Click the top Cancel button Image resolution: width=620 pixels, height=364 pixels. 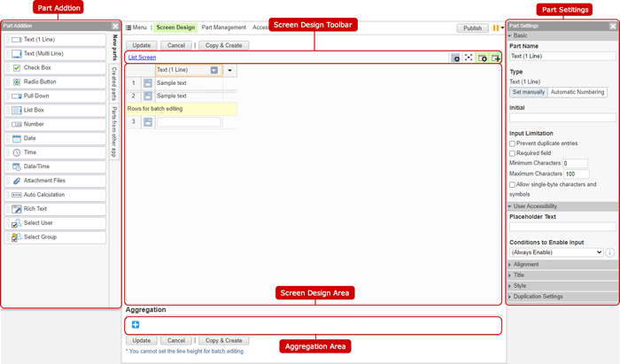click(x=176, y=45)
